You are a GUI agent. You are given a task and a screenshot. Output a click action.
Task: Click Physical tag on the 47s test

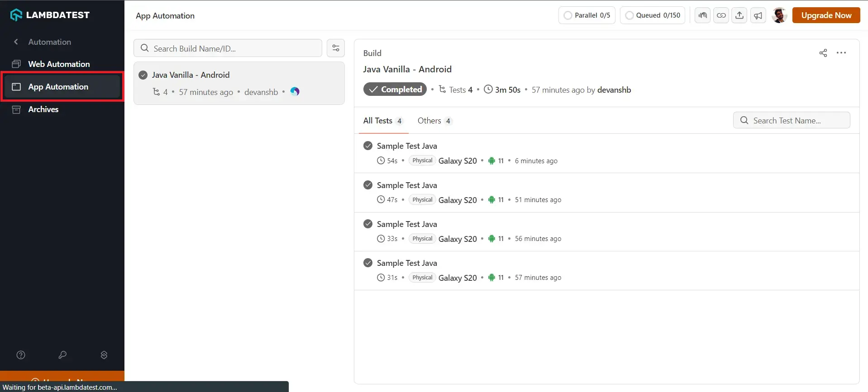pos(422,200)
